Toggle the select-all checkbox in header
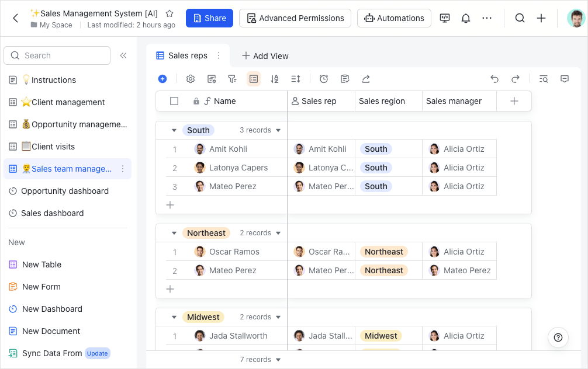 point(174,101)
